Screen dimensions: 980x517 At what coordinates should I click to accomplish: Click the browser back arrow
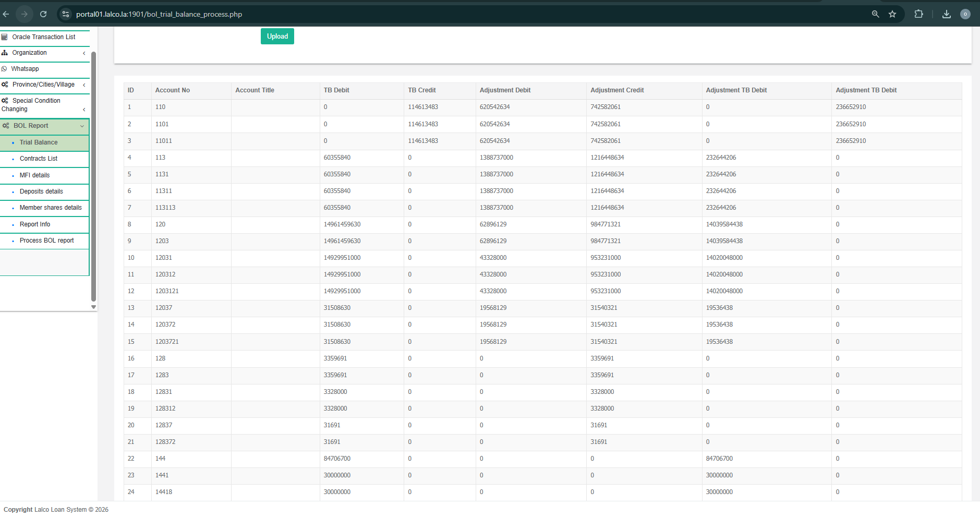[6, 14]
